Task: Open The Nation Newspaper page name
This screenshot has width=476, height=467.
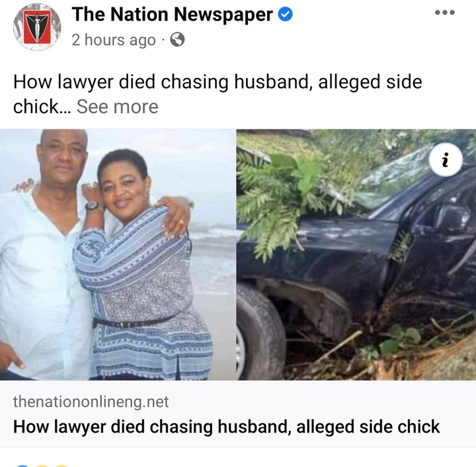Action: (172, 15)
